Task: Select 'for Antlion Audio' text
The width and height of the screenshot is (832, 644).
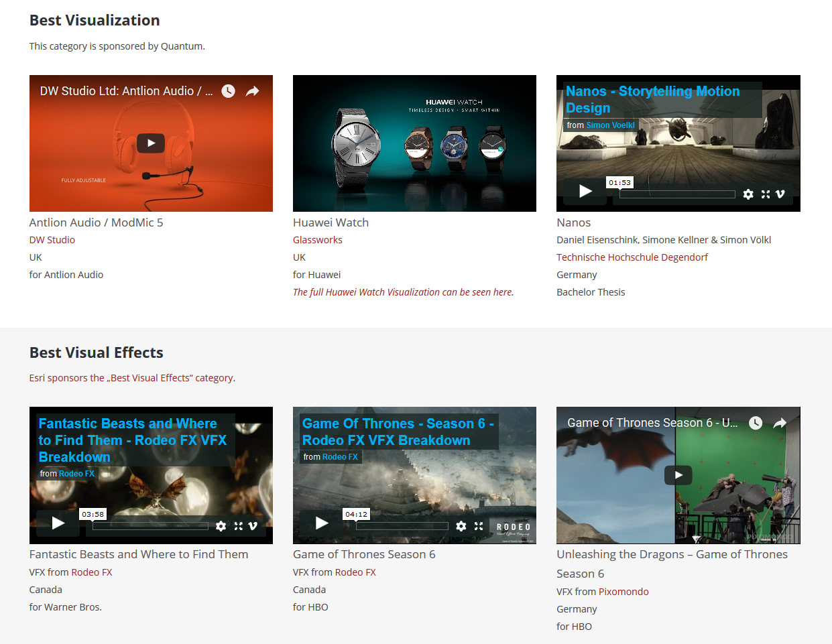Action: point(66,275)
